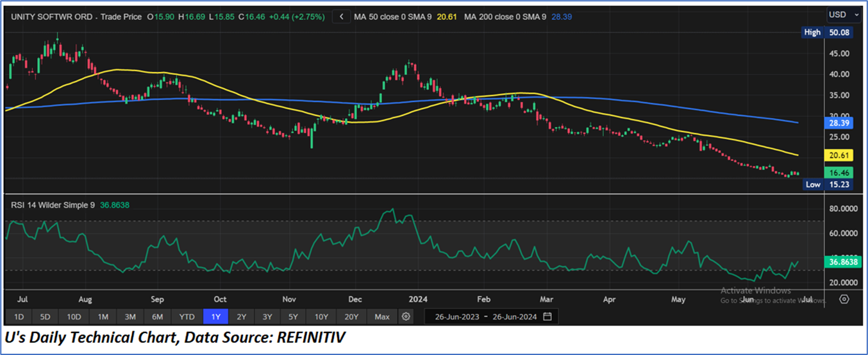Image resolution: width=868 pixels, height=355 pixels.
Task: Edit the 26-Jun-2023 start date
Action: pos(457,316)
